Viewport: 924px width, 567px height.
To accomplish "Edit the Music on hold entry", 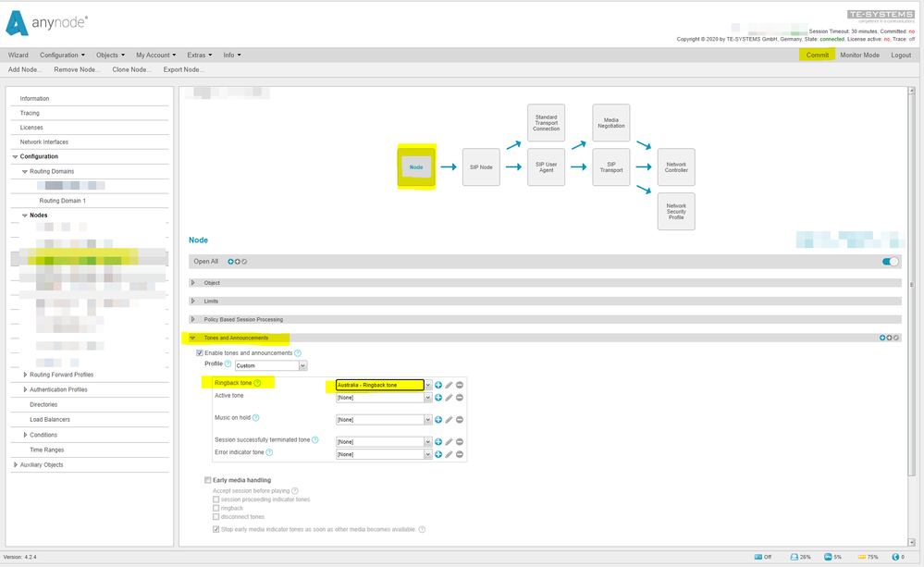I will tap(449, 420).
